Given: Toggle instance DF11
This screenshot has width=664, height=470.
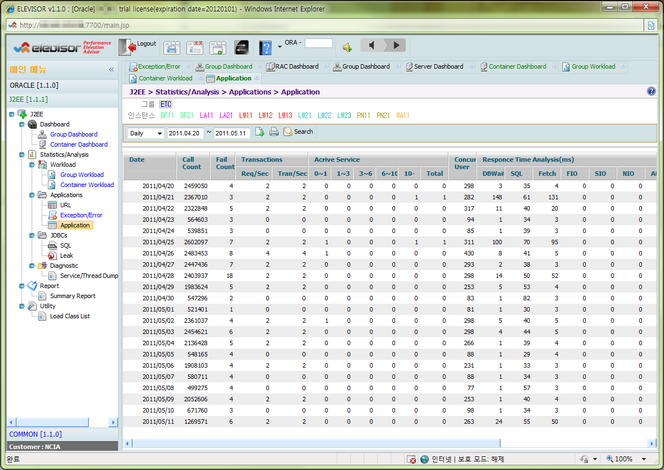Looking at the screenshot, I should pyautogui.click(x=167, y=115).
